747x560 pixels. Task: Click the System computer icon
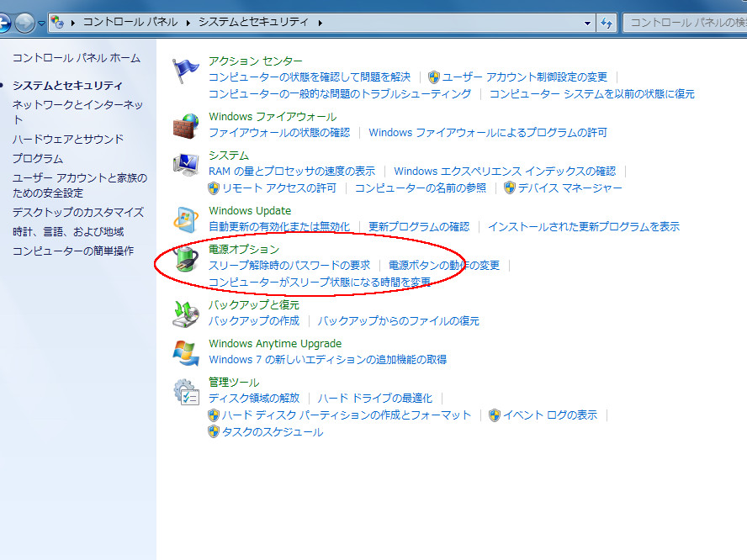click(185, 166)
